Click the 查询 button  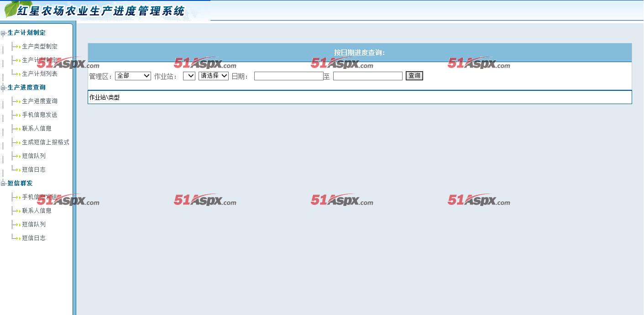(414, 76)
